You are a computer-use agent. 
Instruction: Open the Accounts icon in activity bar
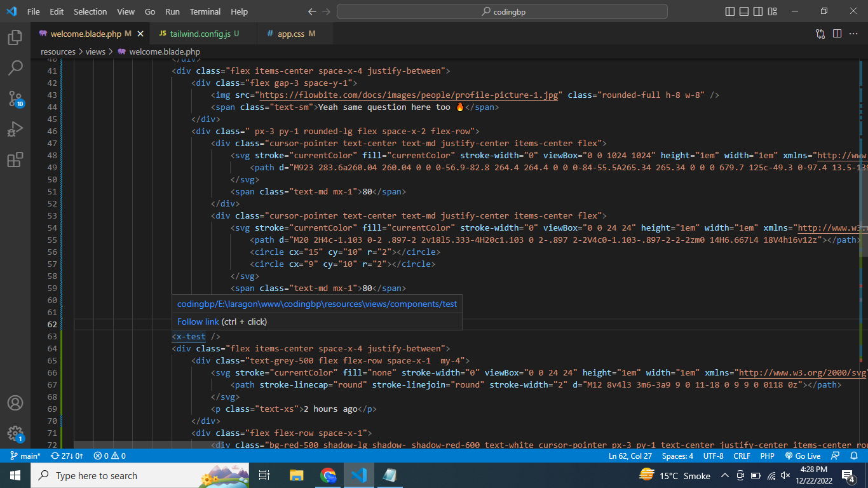(x=15, y=402)
